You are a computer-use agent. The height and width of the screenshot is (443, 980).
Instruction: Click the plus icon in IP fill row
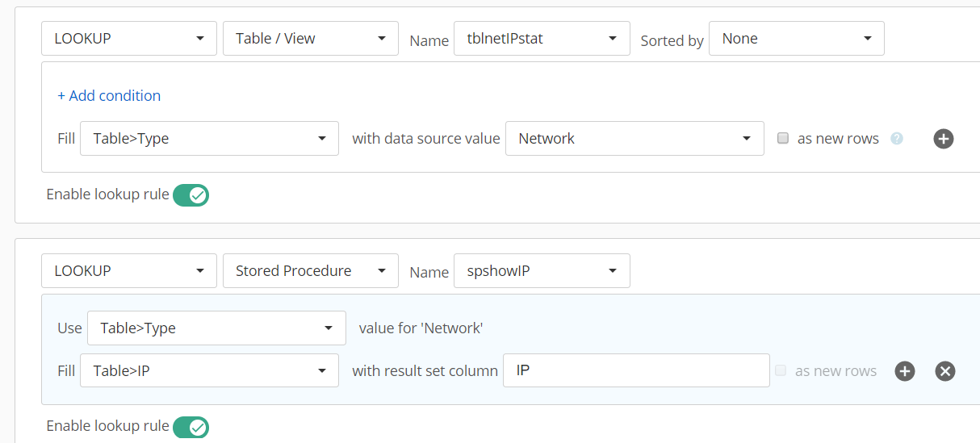(905, 371)
